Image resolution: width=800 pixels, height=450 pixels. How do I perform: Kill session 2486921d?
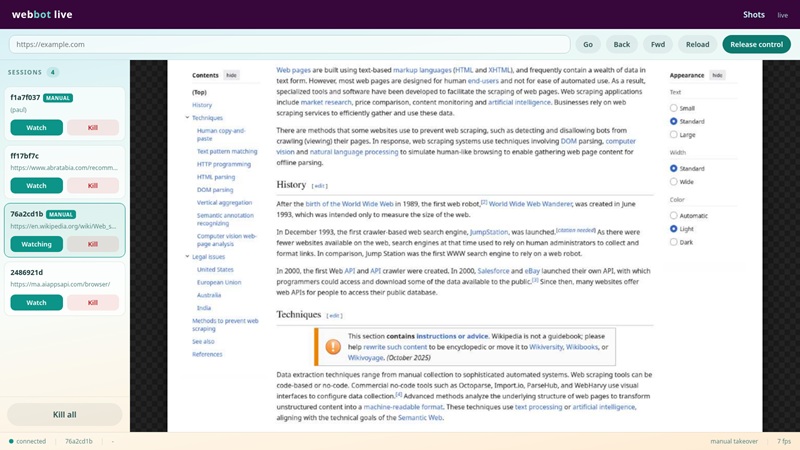pyautogui.click(x=93, y=303)
